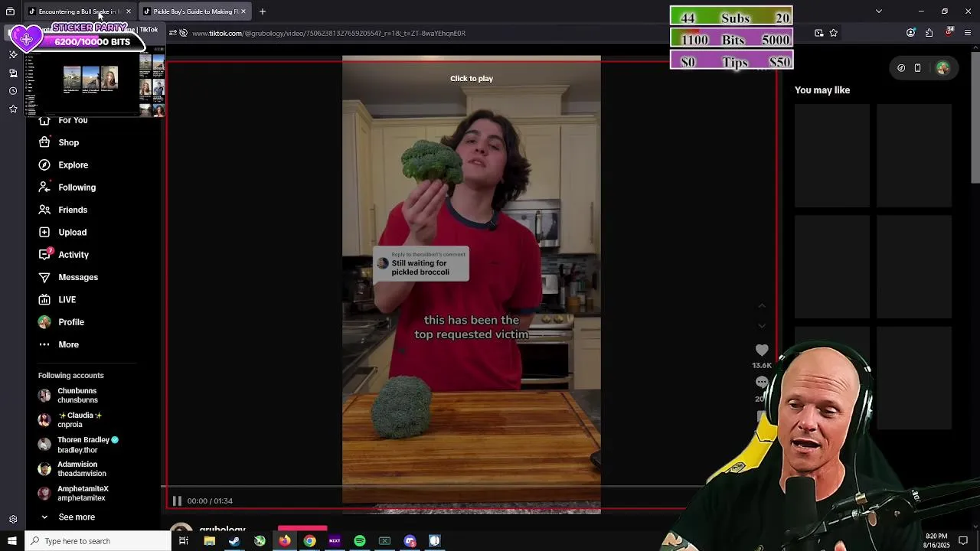
Task: Toggle video pause button
Action: (177, 500)
